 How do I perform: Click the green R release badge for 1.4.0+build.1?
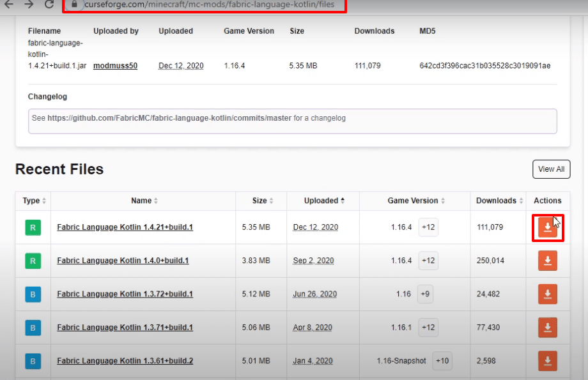coord(33,261)
